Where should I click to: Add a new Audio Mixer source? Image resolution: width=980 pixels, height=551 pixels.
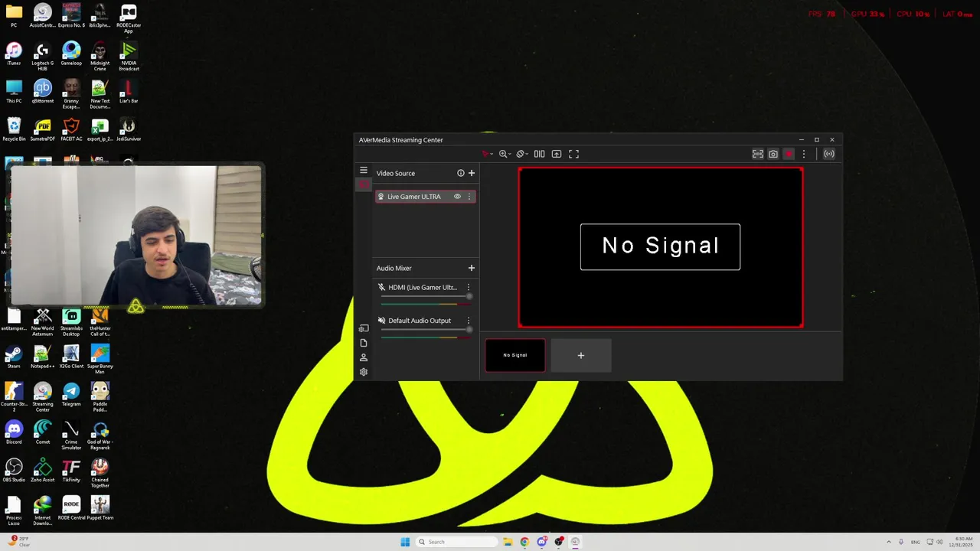click(472, 268)
